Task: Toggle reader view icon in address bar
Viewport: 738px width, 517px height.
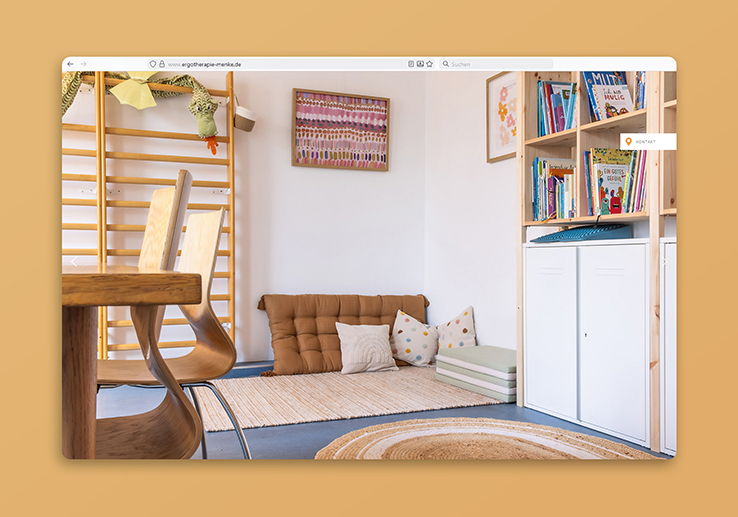Action: (411, 64)
